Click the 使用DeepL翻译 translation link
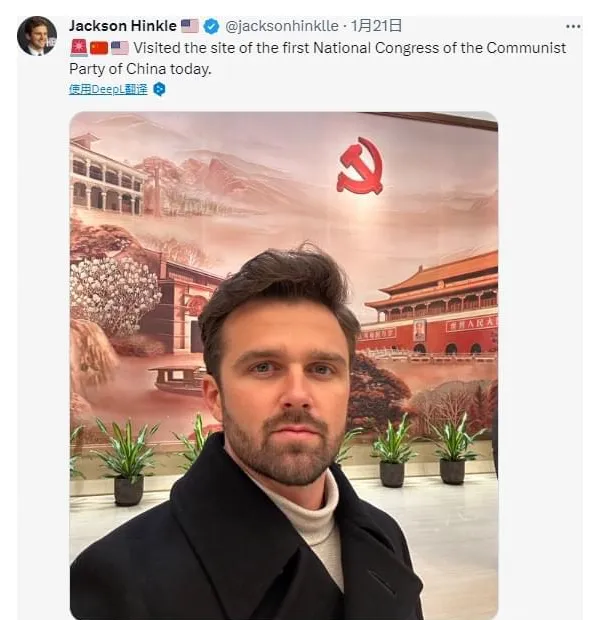Screen dimensions: 593x620 coord(108,89)
